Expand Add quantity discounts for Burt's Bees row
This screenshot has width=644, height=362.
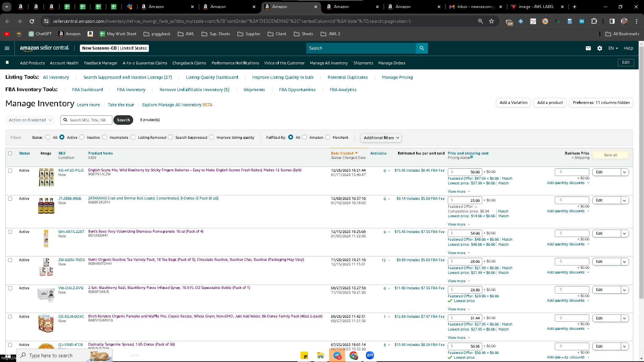click(568, 244)
